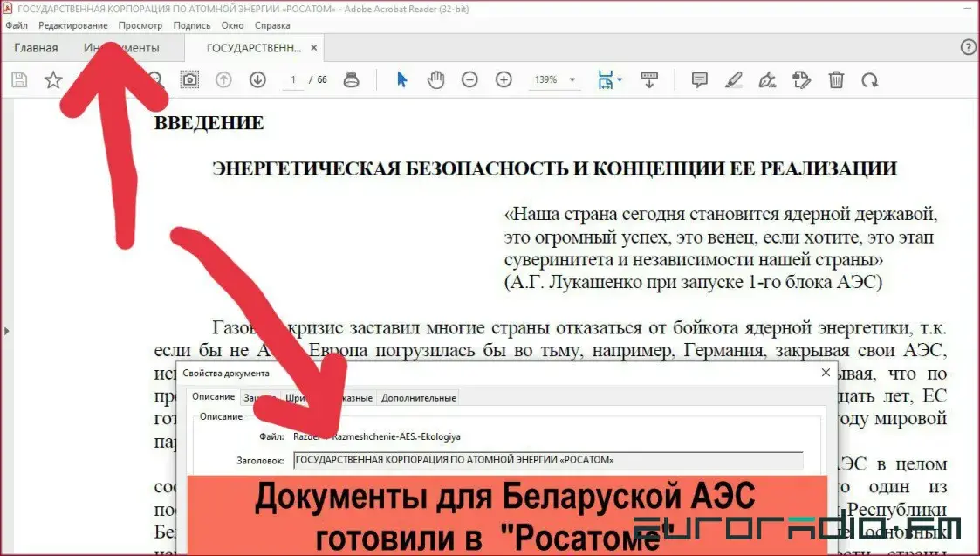980x556 pixels.
Task: Go to next page with down arrow
Action: click(257, 80)
